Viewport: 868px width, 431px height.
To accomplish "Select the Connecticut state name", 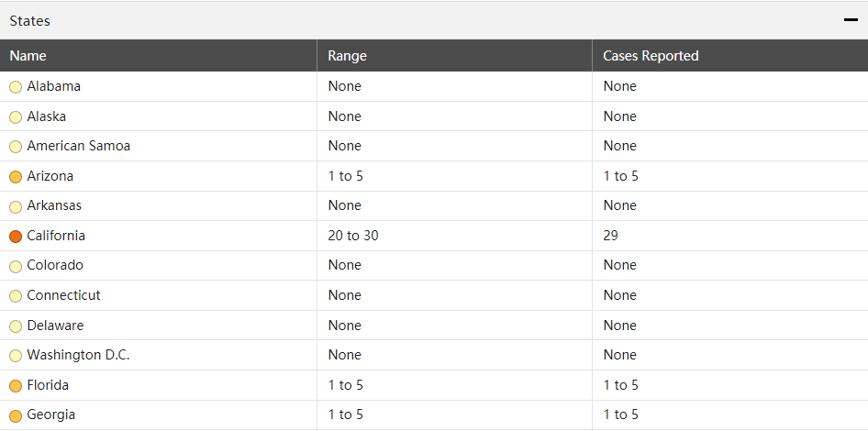I will [x=63, y=295].
